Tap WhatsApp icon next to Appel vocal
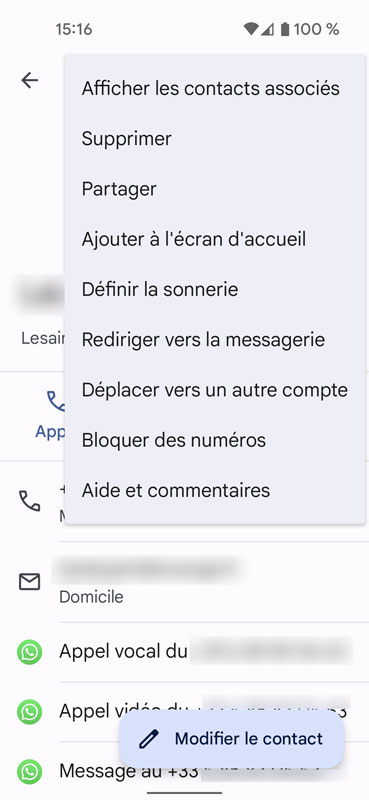This screenshot has height=800, width=369. pos(30,652)
